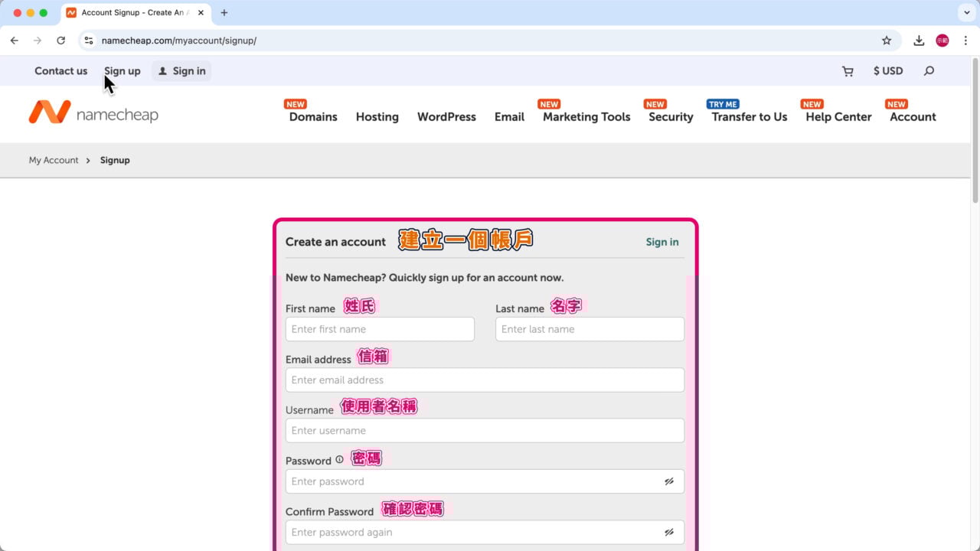980x551 pixels.
Task: Click Sign in link in form header
Action: (661, 242)
